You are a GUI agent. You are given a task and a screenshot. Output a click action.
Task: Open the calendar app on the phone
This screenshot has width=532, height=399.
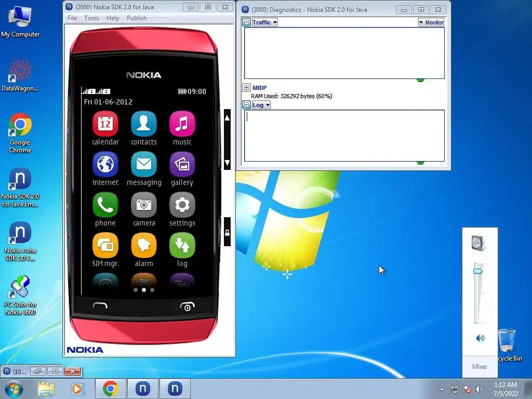(x=105, y=124)
